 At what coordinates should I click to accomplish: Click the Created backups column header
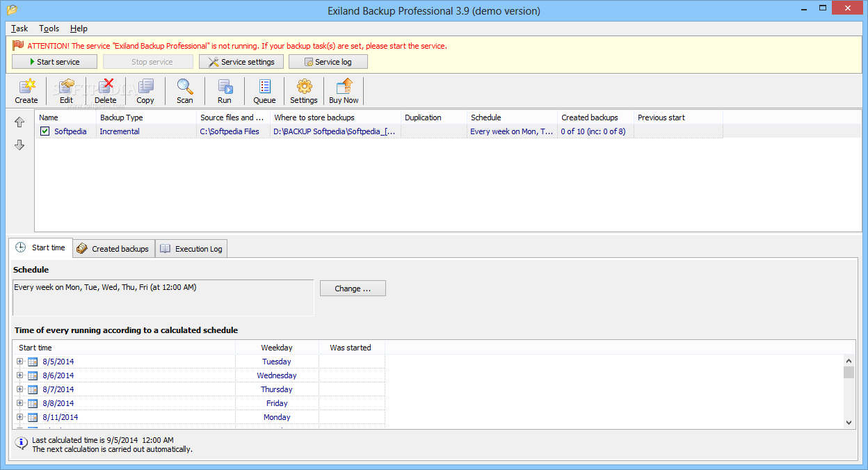point(595,117)
